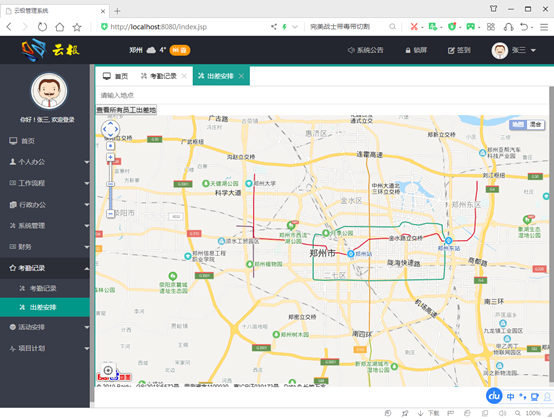This screenshot has width=554, height=419.
Task: Click the browser back arrow
Action: point(9,27)
